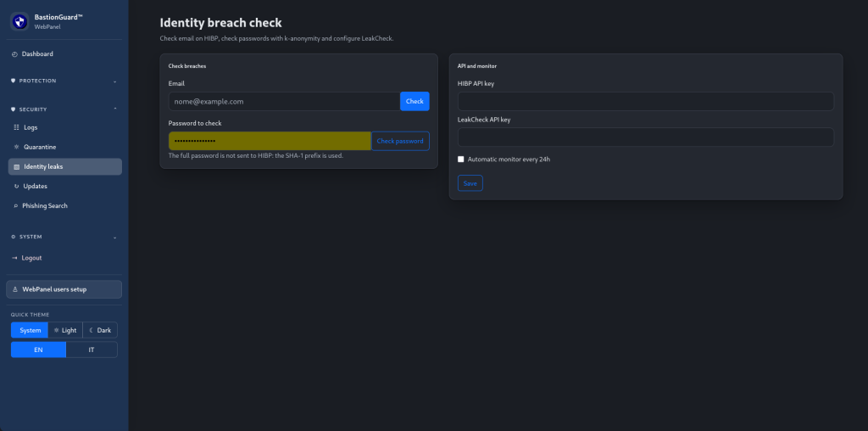Screen dimensions: 868x431
Task: Click the Logout arrow icon
Action: coord(15,258)
